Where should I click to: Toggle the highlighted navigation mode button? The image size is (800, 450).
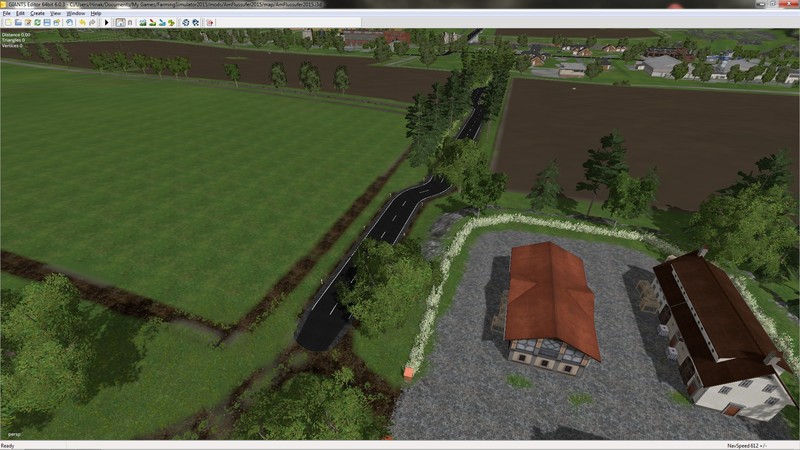coord(120,22)
